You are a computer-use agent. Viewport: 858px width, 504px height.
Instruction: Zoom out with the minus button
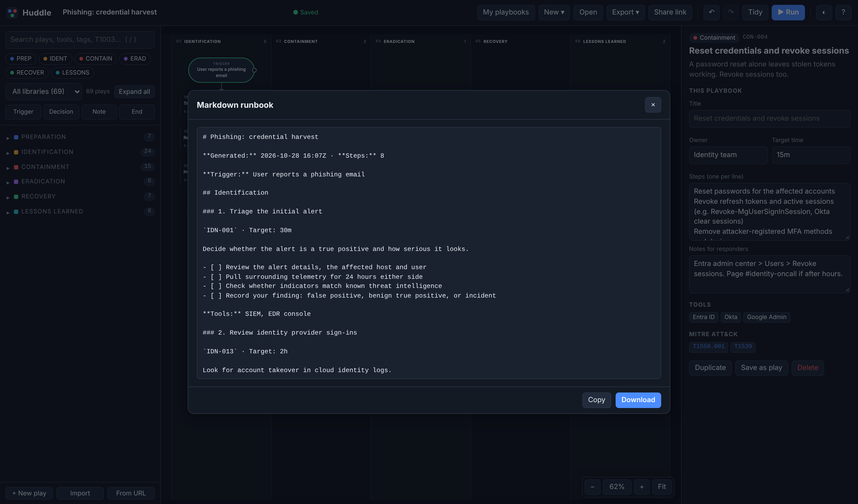592,487
